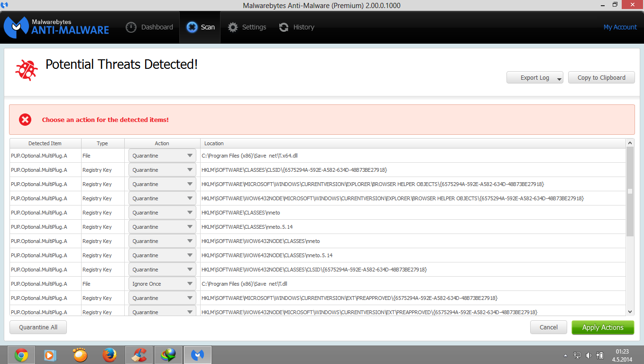Sort by the Action column header
644x364 pixels.
pyautogui.click(x=162, y=143)
